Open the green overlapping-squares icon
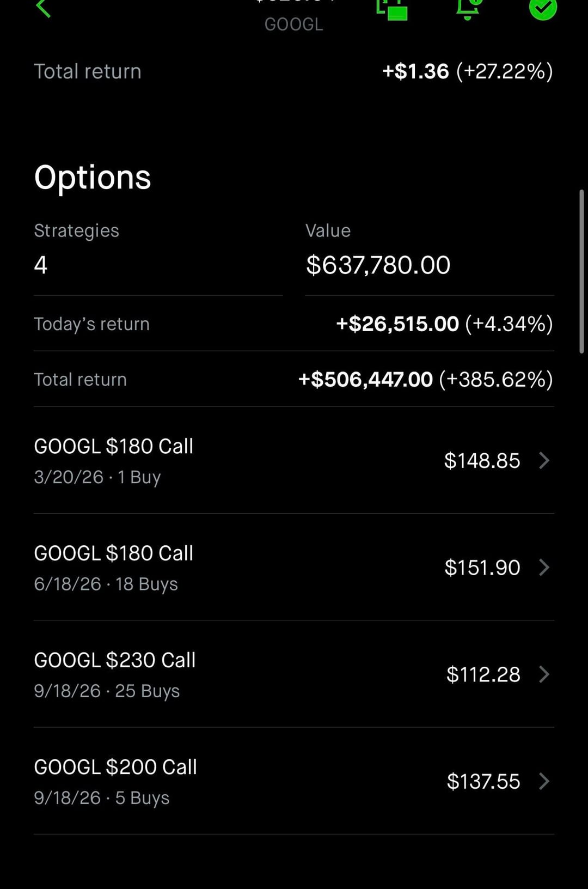Viewport: 588px width, 889px height. (392, 9)
